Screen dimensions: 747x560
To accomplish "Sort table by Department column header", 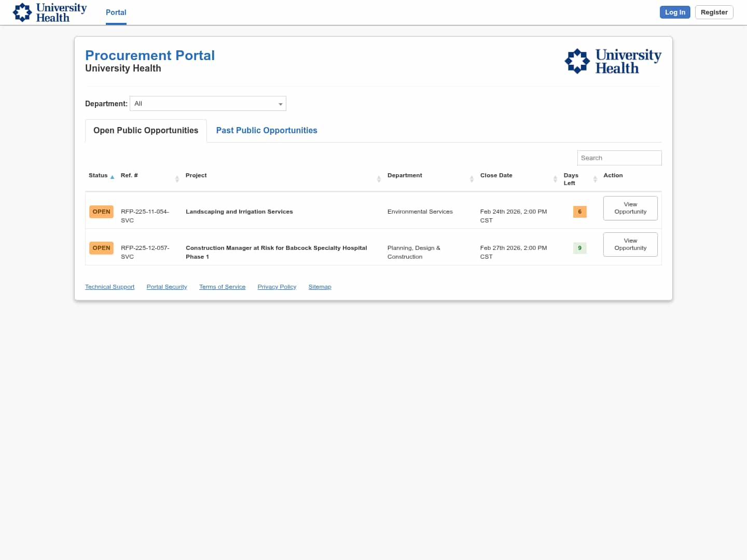I will coord(405,175).
